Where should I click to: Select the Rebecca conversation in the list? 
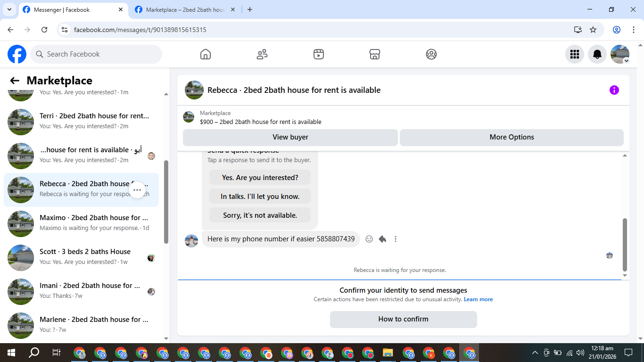pyautogui.click(x=81, y=190)
